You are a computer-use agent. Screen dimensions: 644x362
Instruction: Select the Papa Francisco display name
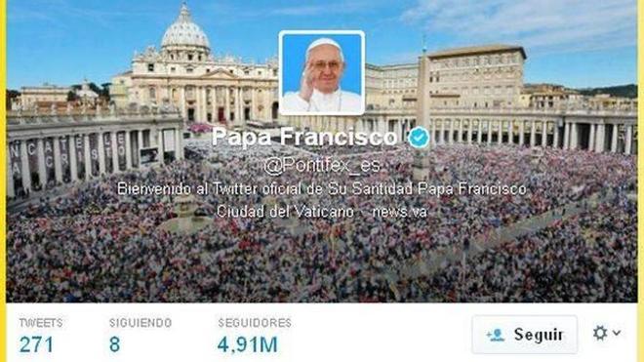coord(304,137)
